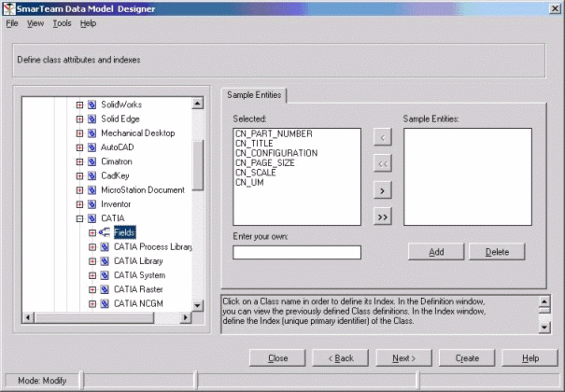Expand the CATIA System node
This screenshot has width=565, height=392.
pyautogui.click(x=92, y=275)
